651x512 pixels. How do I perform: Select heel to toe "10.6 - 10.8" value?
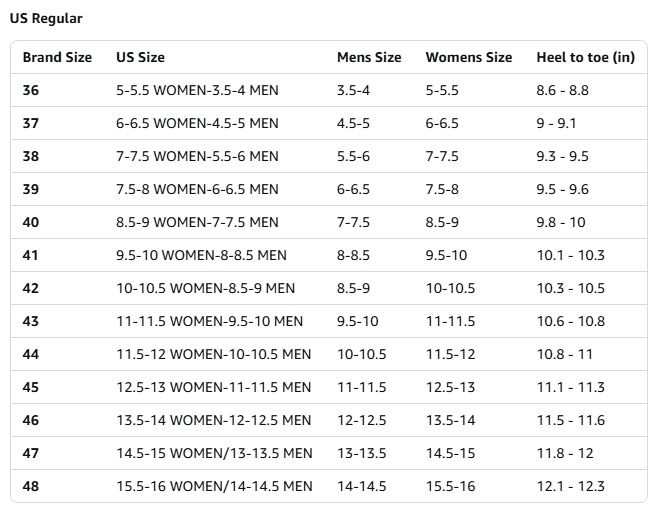pyautogui.click(x=570, y=321)
